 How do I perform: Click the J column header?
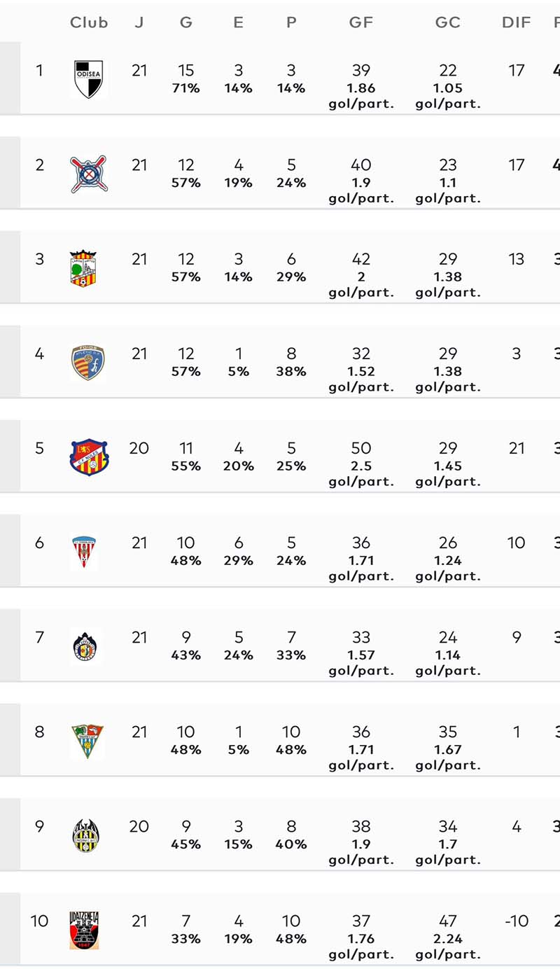click(x=139, y=22)
